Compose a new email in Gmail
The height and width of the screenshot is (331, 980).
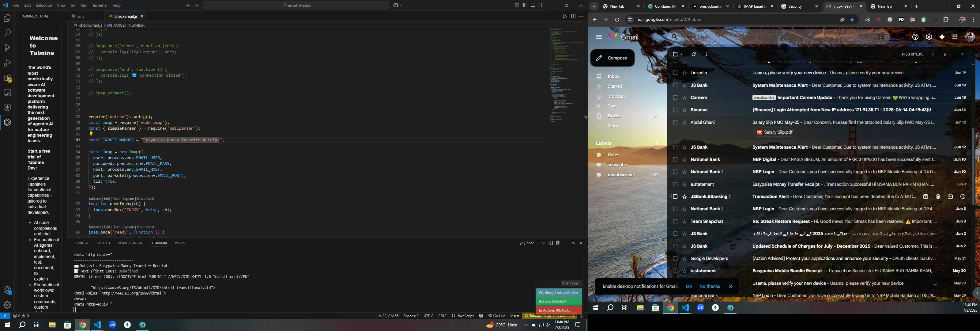coord(612,58)
